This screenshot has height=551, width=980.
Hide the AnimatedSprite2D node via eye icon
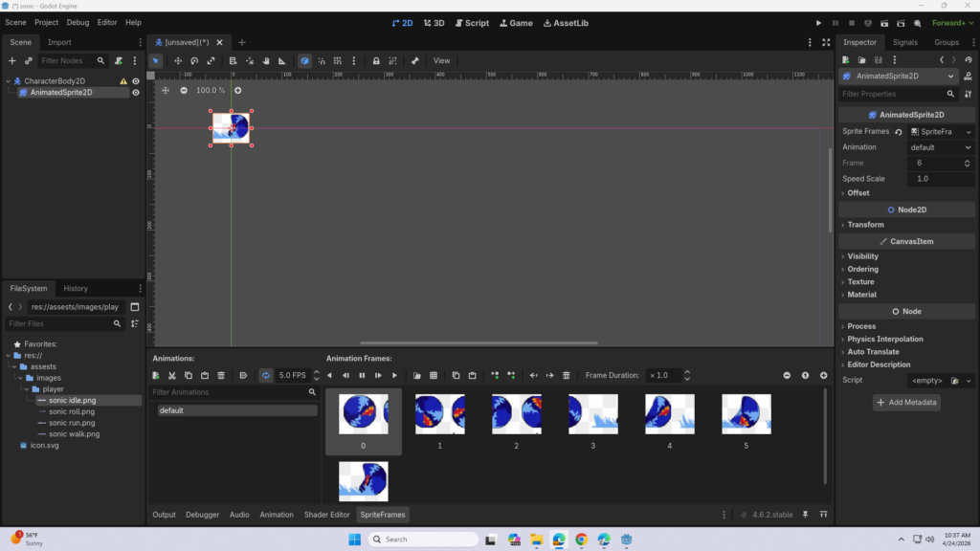point(136,93)
